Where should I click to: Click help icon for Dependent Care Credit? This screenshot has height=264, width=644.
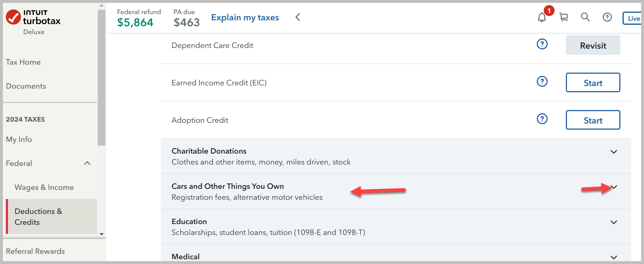(542, 44)
